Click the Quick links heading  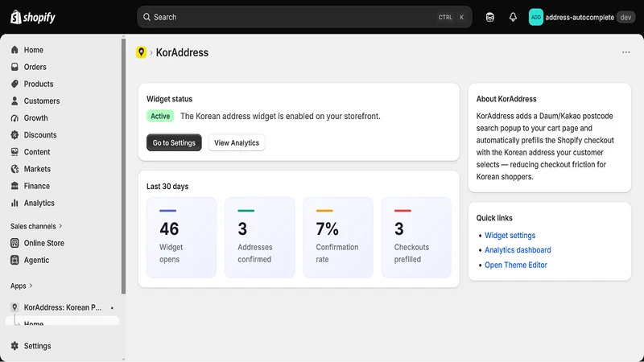point(494,218)
